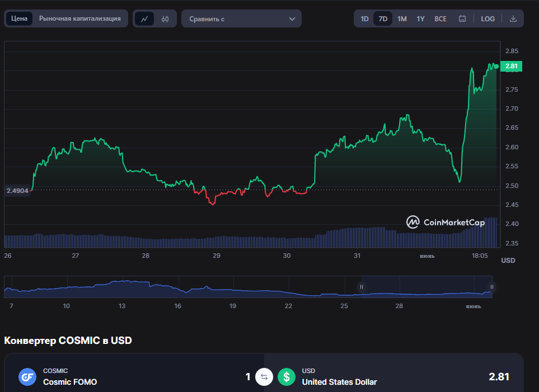The height and width of the screenshot is (392, 539).
Task: Choose the 1D time range
Action: [364, 19]
